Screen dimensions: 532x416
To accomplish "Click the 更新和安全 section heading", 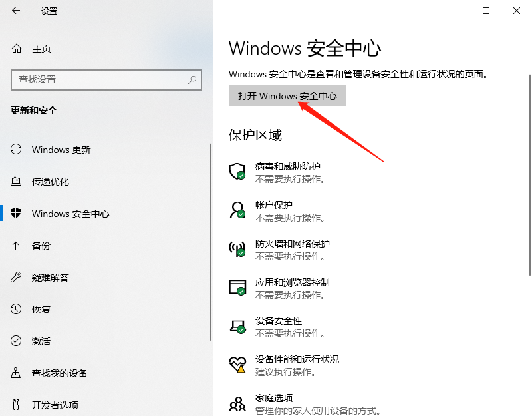I will [x=34, y=110].
